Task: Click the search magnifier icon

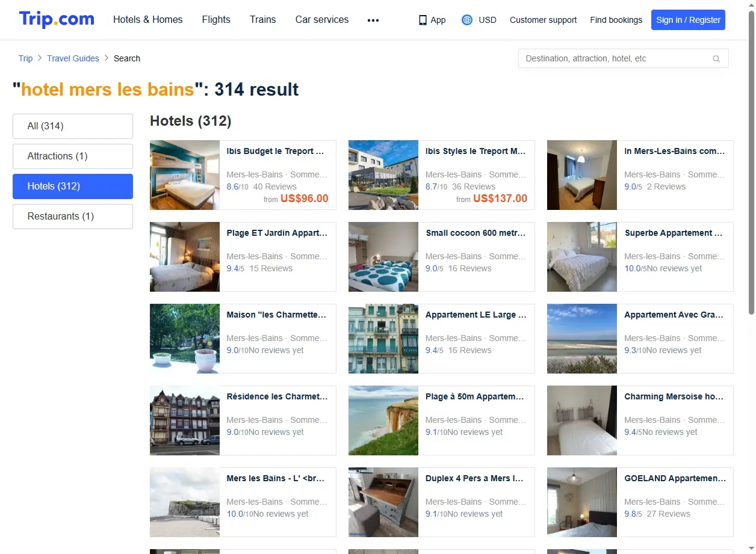Action: pyautogui.click(x=716, y=59)
